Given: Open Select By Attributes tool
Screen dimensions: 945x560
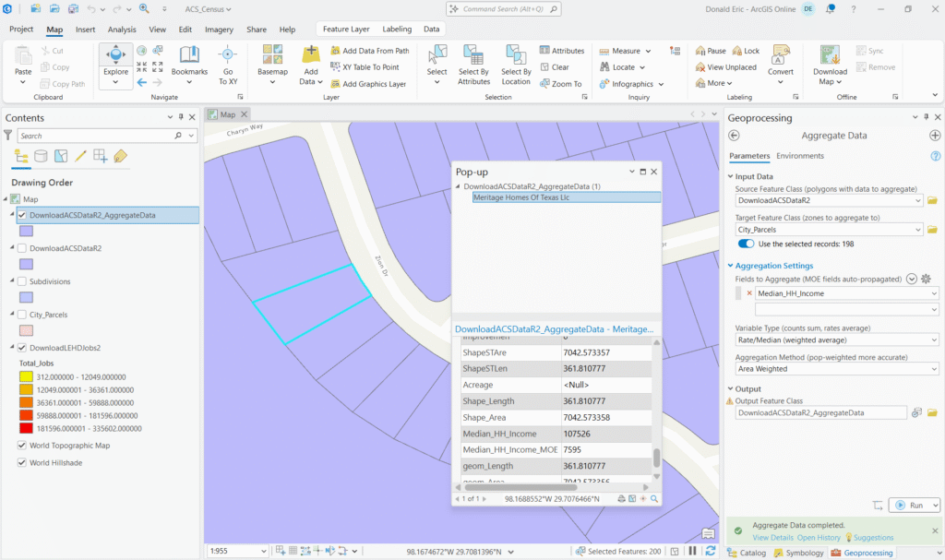Looking at the screenshot, I should coord(473,65).
